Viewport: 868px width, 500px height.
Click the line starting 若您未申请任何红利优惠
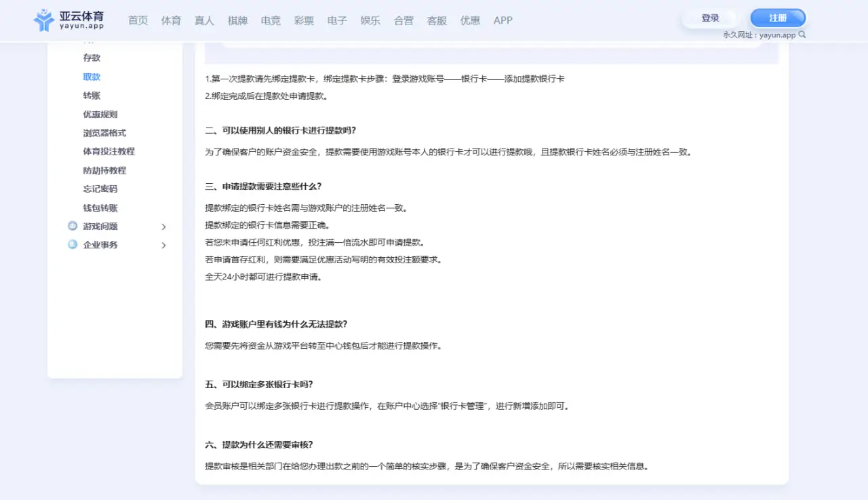point(315,242)
